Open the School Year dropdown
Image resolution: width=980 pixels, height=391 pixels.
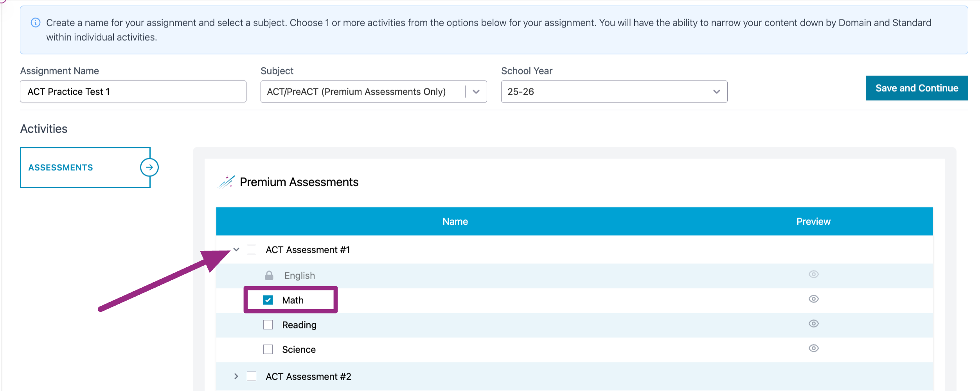pos(614,92)
